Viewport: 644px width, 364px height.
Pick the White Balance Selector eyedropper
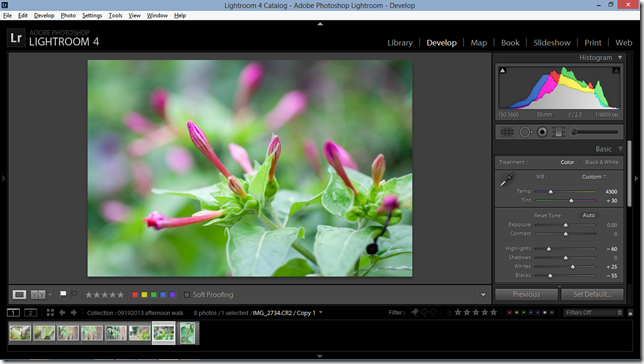507,180
